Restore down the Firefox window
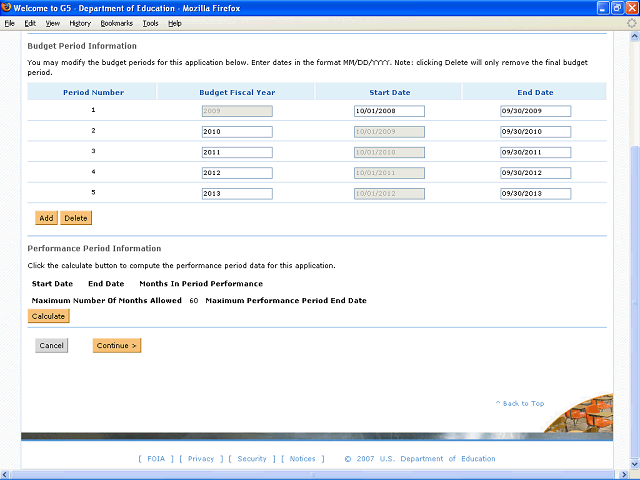Screen dimensions: 640x480 coord(618,8)
